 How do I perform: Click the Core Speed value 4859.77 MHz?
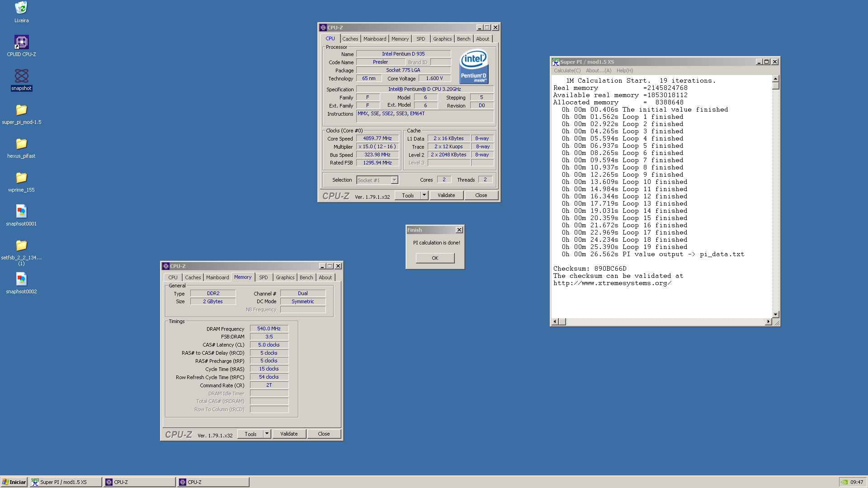coord(377,139)
